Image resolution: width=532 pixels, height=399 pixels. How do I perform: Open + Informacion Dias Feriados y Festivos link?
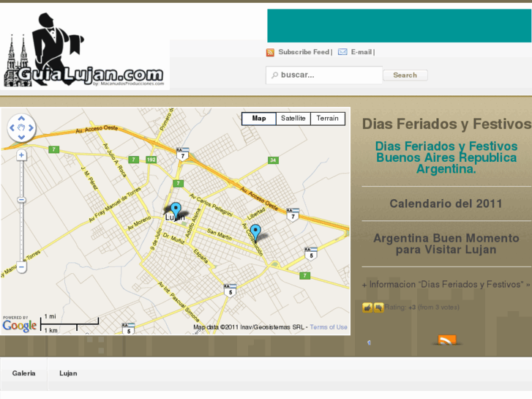446,284
